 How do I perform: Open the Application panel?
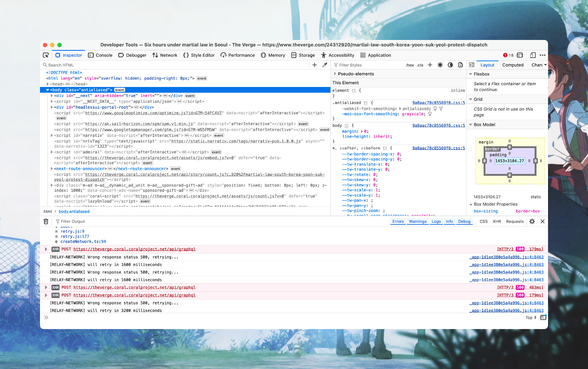375,55
